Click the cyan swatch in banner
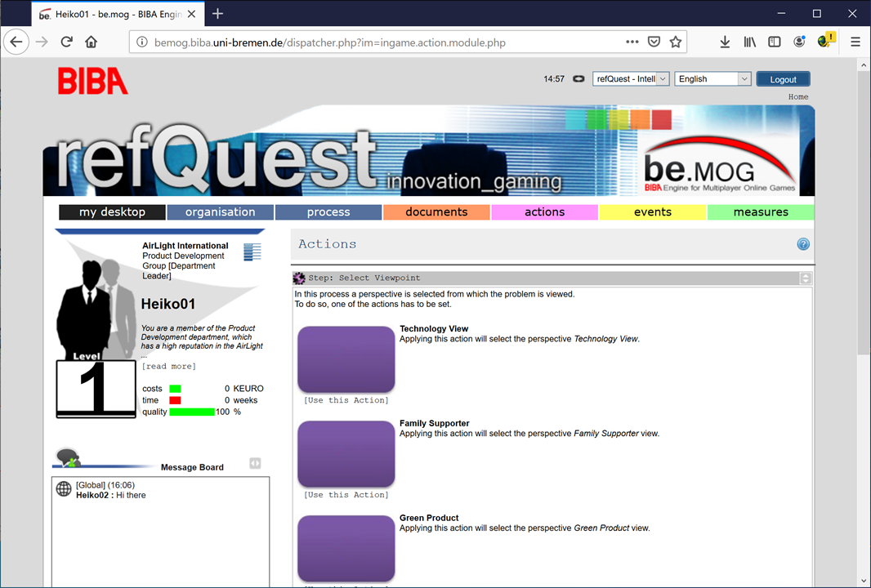 (575, 118)
